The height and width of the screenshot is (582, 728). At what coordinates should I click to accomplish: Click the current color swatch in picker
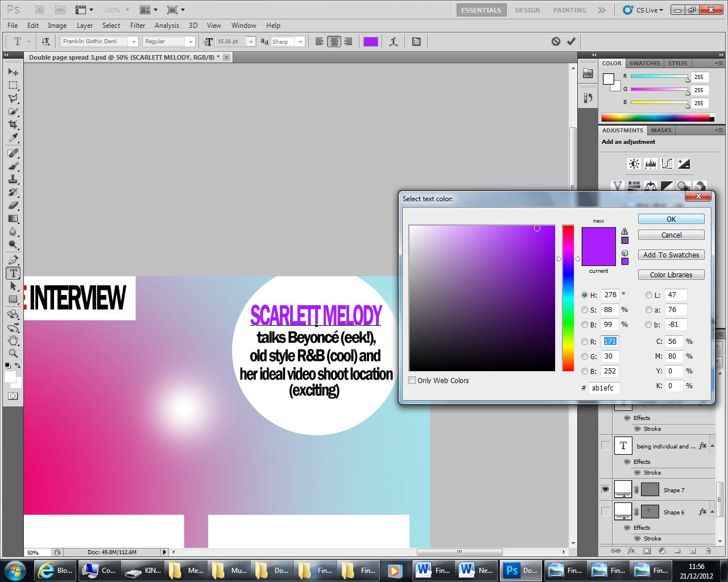pyautogui.click(x=598, y=256)
